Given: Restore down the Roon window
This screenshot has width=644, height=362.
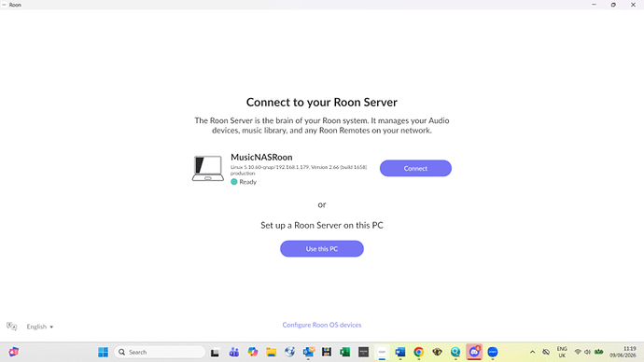Looking at the screenshot, I should point(613,5).
